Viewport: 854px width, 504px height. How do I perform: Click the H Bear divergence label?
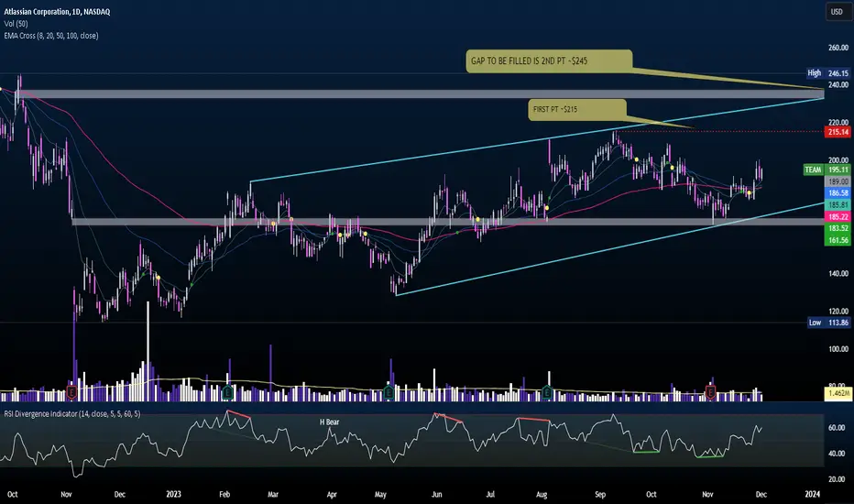click(329, 422)
